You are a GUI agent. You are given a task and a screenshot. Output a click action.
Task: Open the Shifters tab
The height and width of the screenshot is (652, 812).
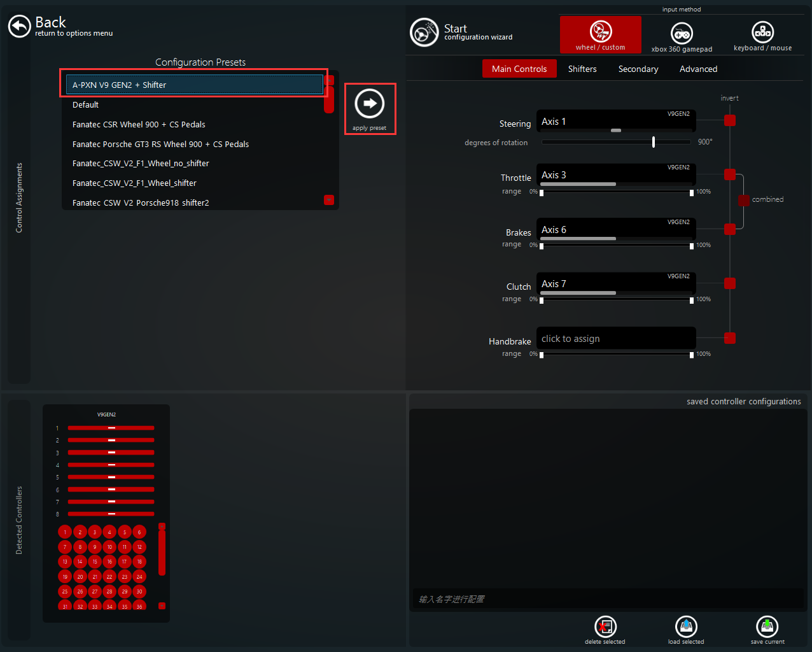point(582,69)
